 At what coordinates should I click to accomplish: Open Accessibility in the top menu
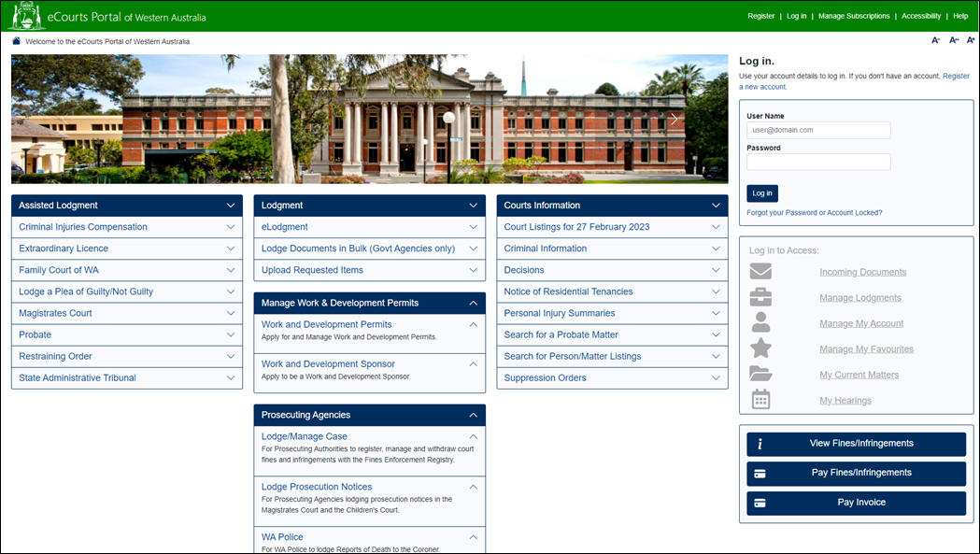920,16
